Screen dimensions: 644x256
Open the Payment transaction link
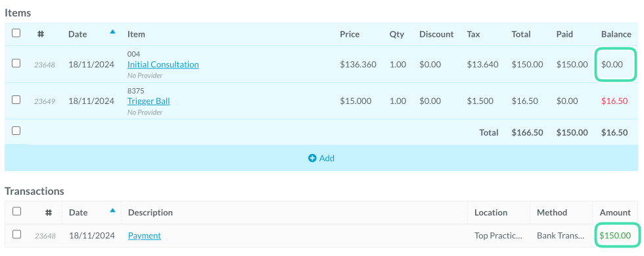point(145,236)
